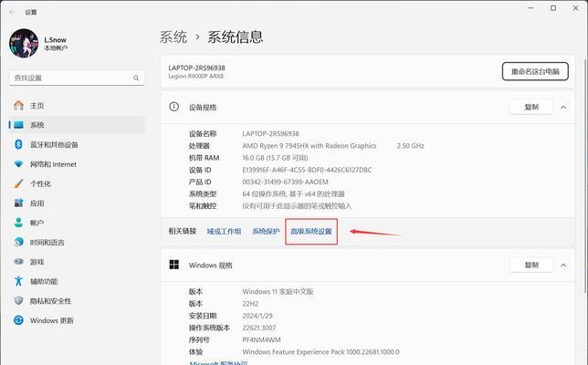Viewport: 588px width, 365px height.
Task: Select install date 2024/1/29
Action: pos(257,316)
